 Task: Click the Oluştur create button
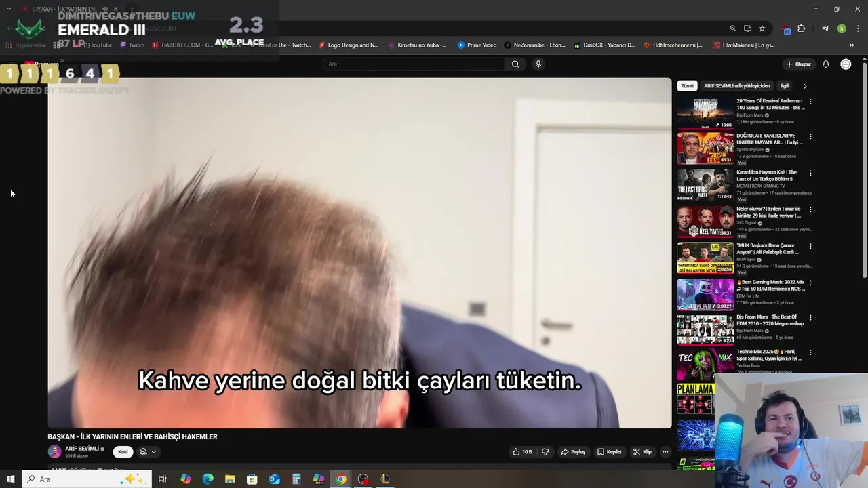coord(798,64)
